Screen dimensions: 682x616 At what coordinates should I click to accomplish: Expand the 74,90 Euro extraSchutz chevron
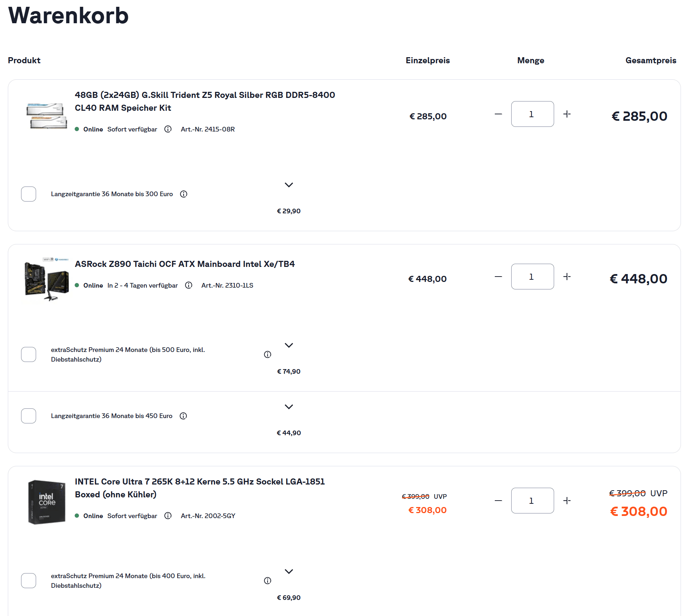(x=289, y=345)
